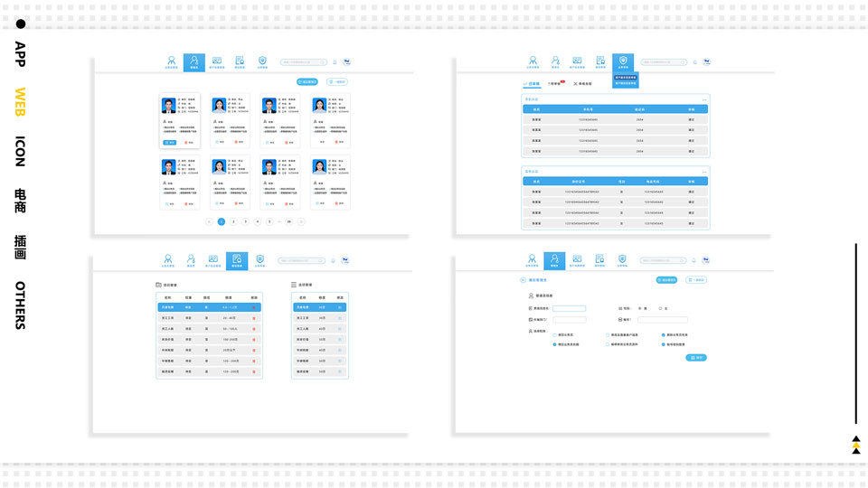Click the circular back arrow icon in admin form mockup
868x488 pixels.
524,280
